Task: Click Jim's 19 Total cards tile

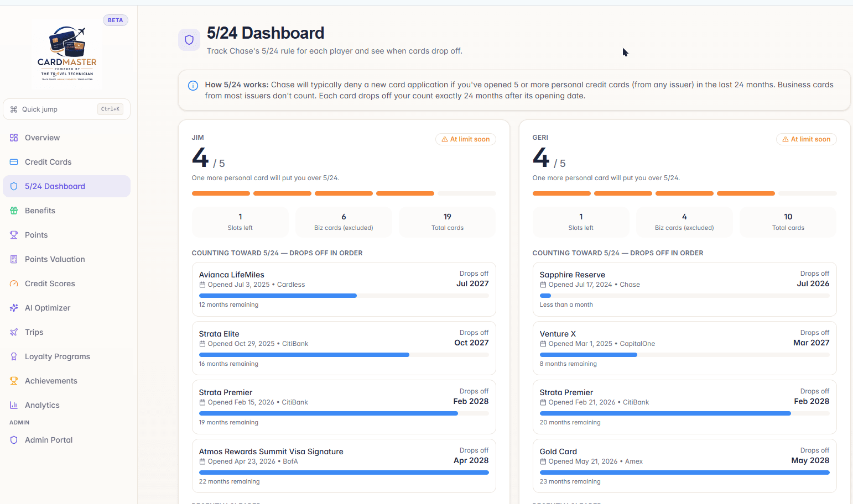Action: [x=447, y=222]
